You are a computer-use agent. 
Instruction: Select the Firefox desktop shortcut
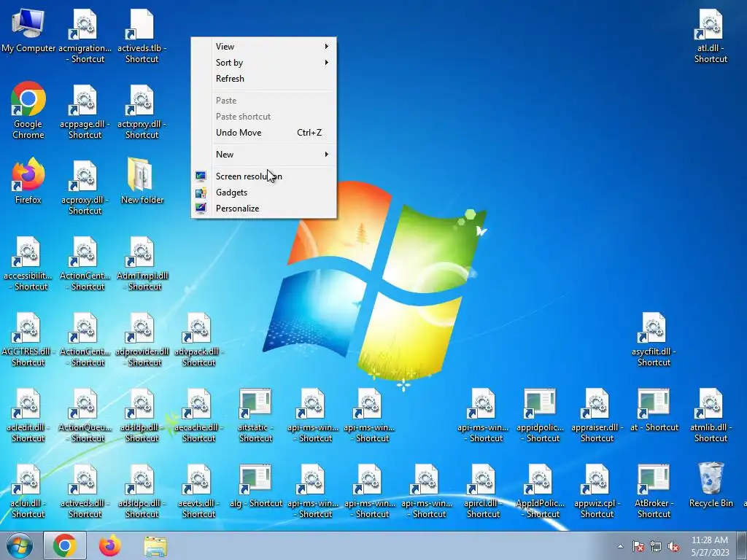point(28,181)
